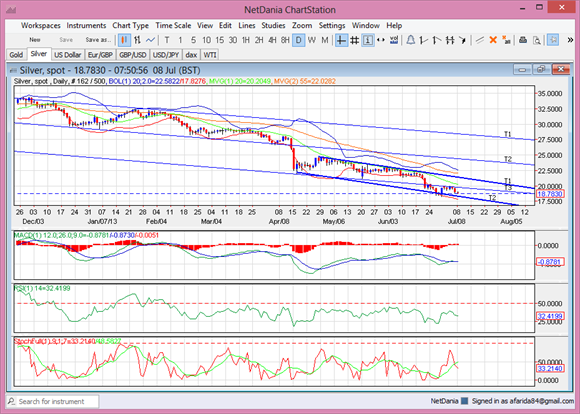Screen dimensions: 580x414
Task: Open the Time Scale menu
Action: click(x=173, y=26)
